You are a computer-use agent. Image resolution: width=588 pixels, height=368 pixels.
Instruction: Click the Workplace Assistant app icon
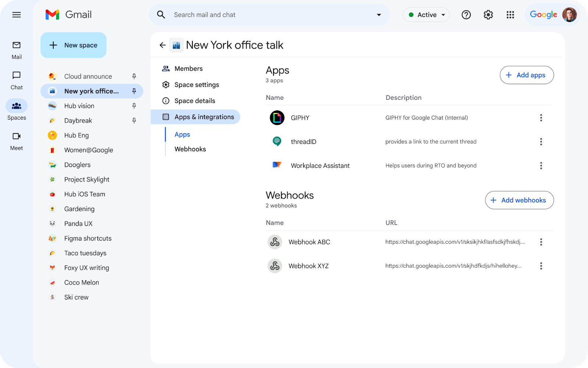[277, 164]
